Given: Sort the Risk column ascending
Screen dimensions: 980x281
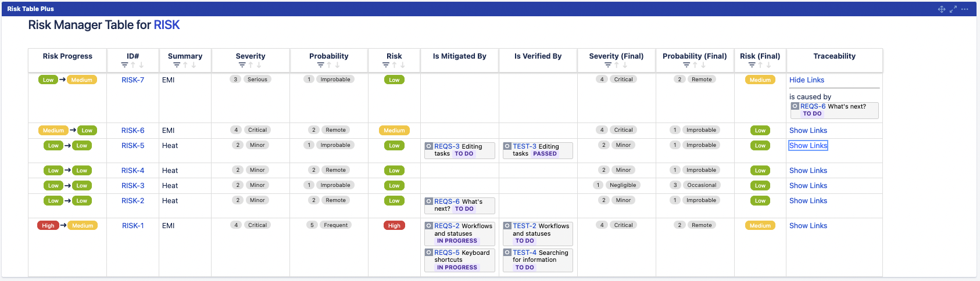Looking at the screenshot, I should pos(394,65).
